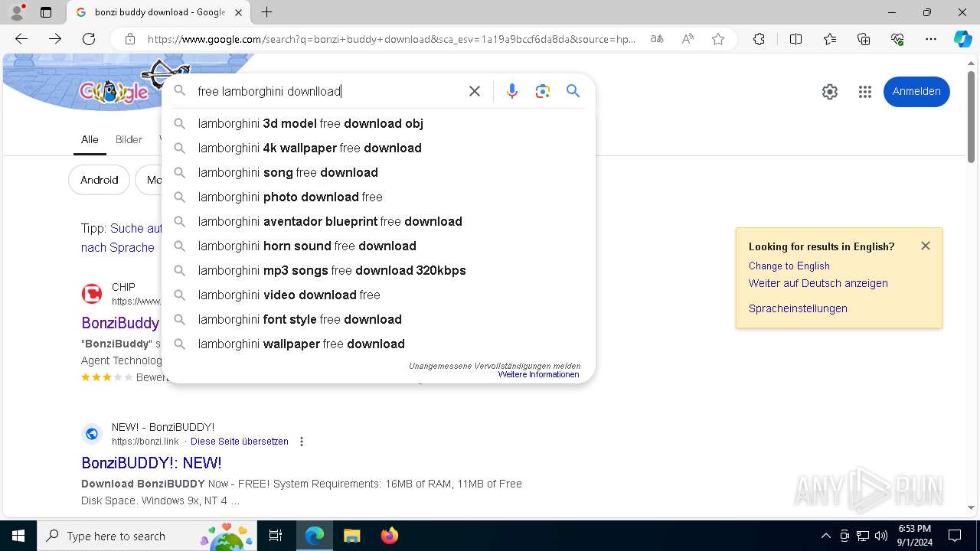
Task: Open Weitere Informationen link
Action: pyautogui.click(x=538, y=374)
